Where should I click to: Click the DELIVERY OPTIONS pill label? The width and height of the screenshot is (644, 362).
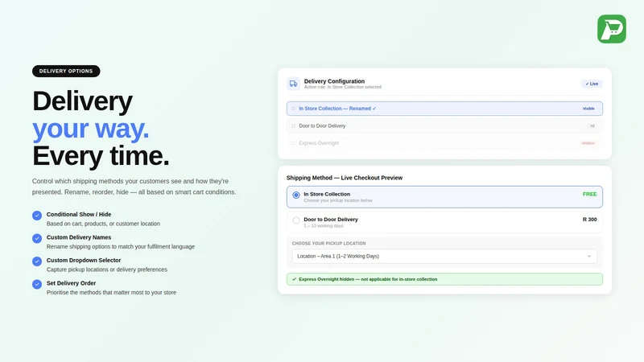(x=66, y=71)
